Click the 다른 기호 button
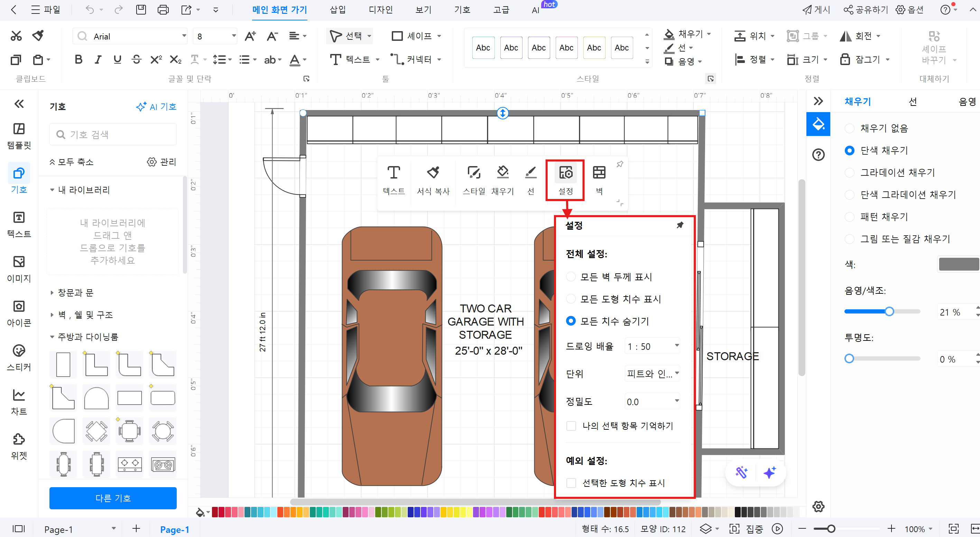The image size is (980, 537). (x=113, y=498)
